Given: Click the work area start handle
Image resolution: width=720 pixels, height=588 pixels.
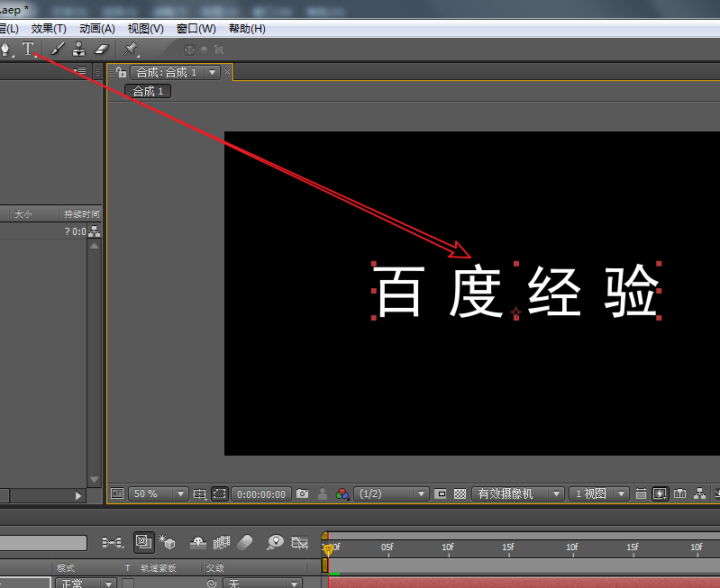Looking at the screenshot, I should (325, 565).
